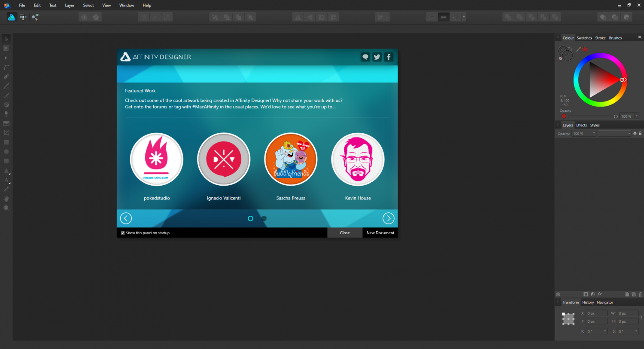Switch to the Pixel Persona

[23, 17]
